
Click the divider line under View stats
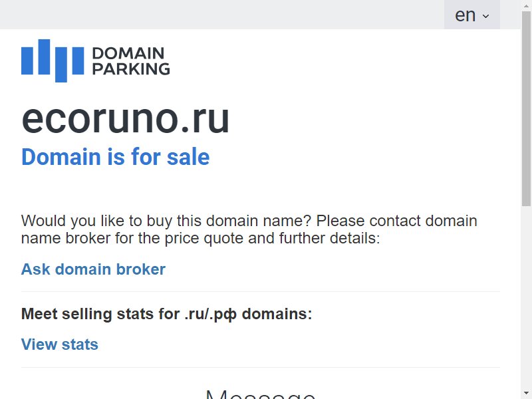pyautogui.click(x=260, y=367)
